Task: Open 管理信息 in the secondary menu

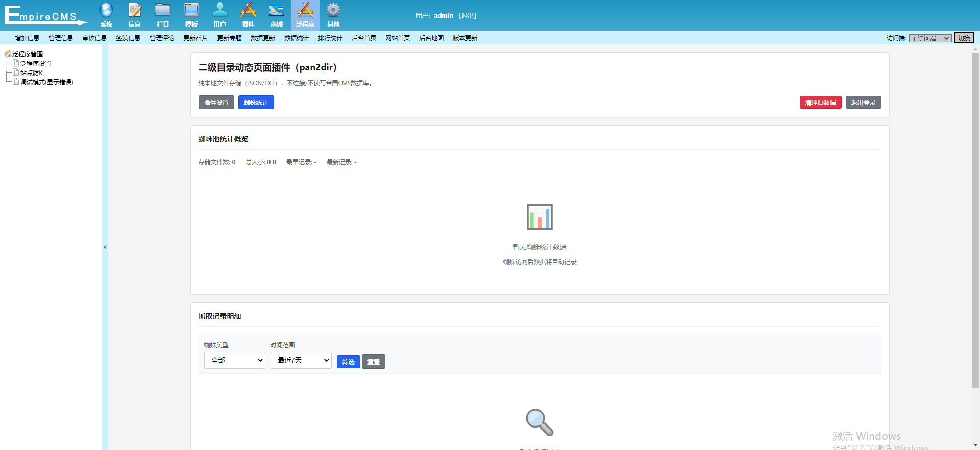Action: (x=61, y=38)
